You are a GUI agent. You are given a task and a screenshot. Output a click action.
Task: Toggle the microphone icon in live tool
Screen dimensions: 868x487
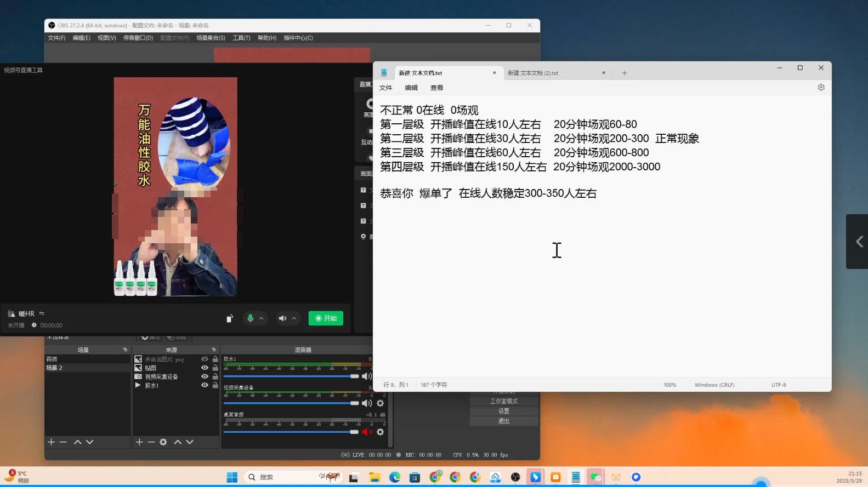250,318
